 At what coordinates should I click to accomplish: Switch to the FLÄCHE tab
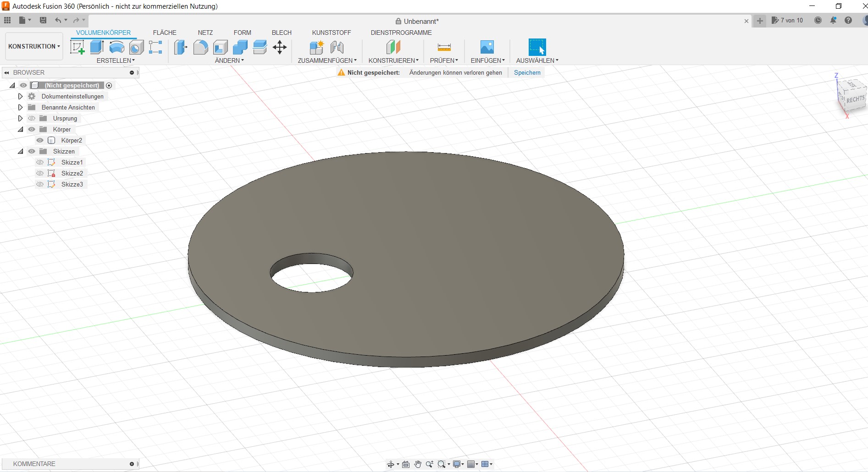tap(165, 33)
